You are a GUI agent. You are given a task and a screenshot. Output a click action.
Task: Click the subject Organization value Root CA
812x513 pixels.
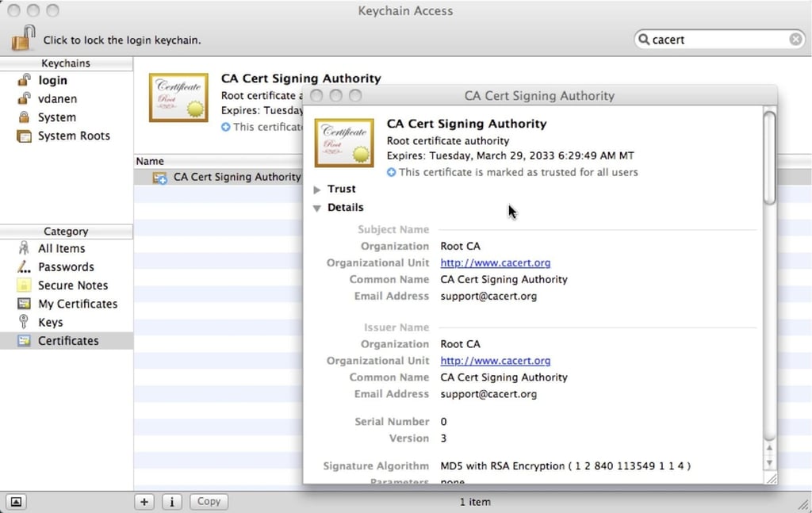pyautogui.click(x=461, y=247)
